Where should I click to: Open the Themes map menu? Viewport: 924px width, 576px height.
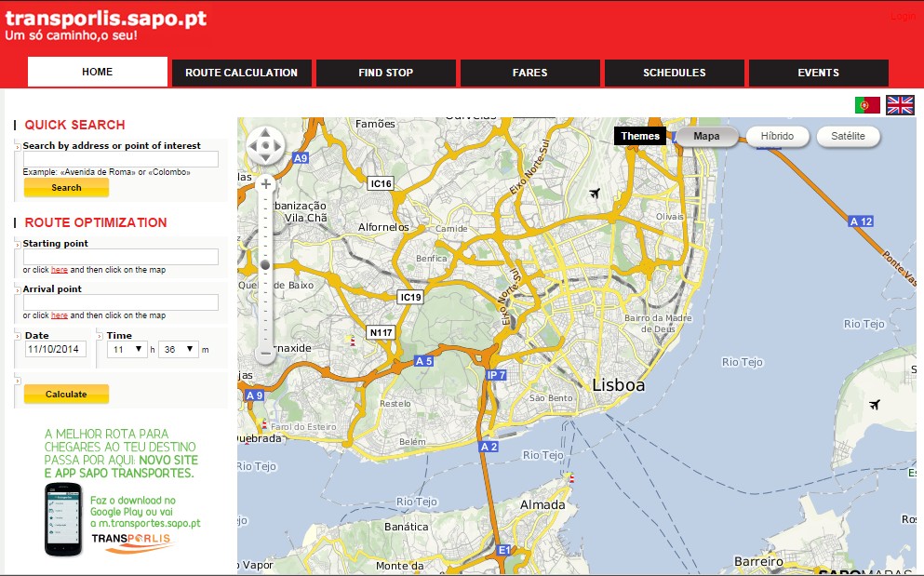[640, 137]
